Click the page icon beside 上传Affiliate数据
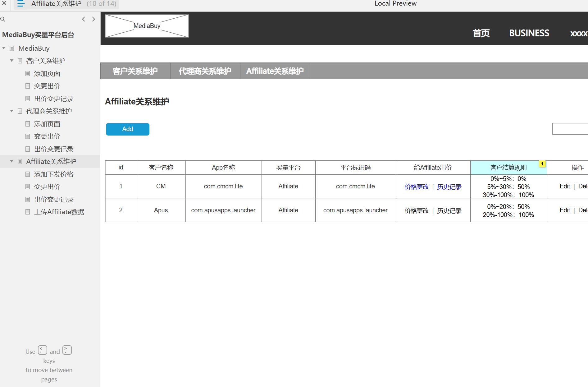 [x=28, y=212]
